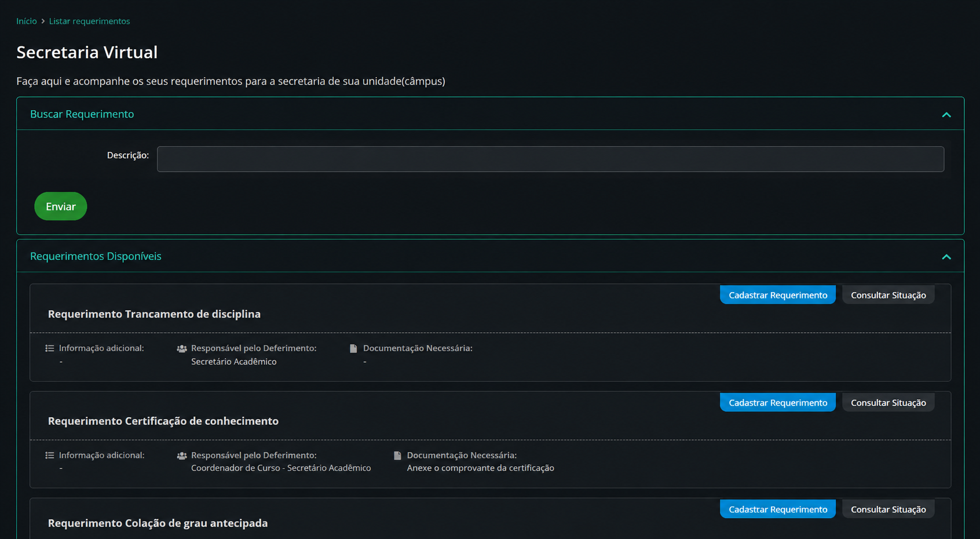980x539 pixels.
Task: Select the title Requerimento Colação de grau antecipada
Action: pos(158,523)
